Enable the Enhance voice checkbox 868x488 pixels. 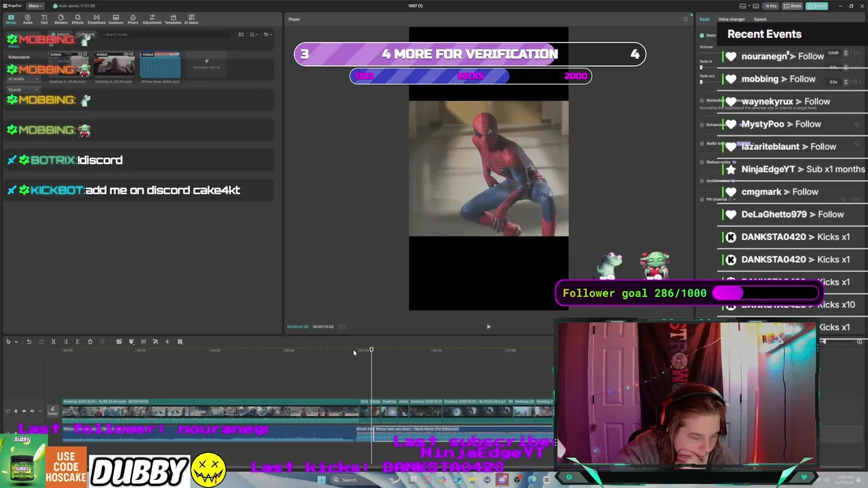(x=702, y=125)
